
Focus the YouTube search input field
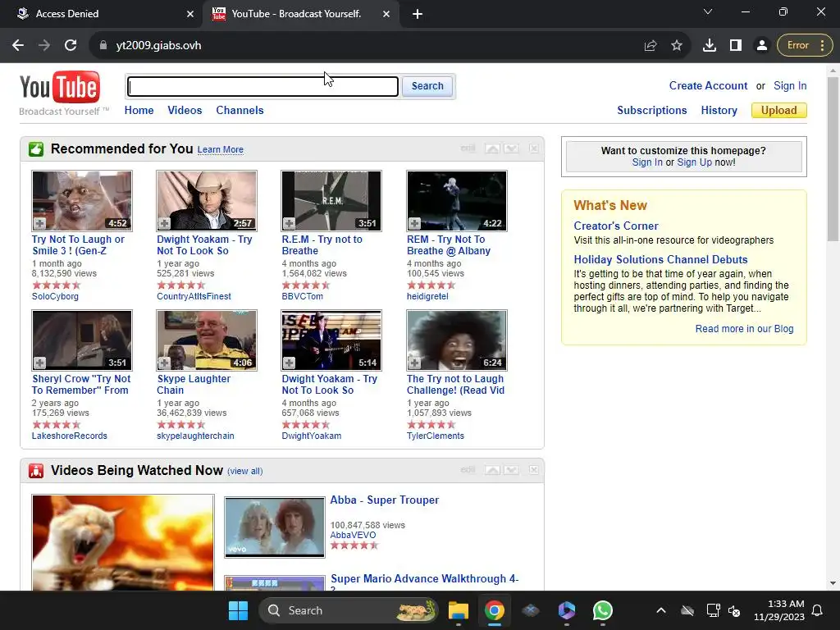[x=262, y=86]
